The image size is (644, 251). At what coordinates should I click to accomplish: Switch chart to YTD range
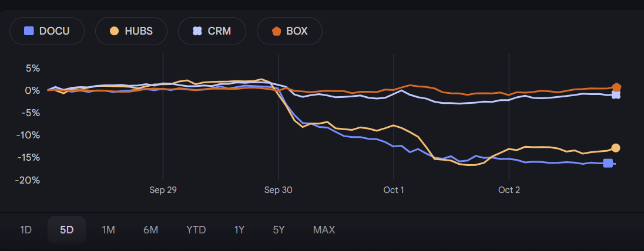(196, 229)
